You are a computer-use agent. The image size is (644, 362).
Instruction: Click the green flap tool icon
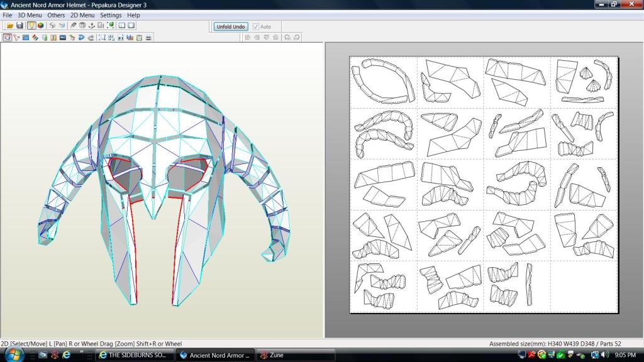(45, 37)
